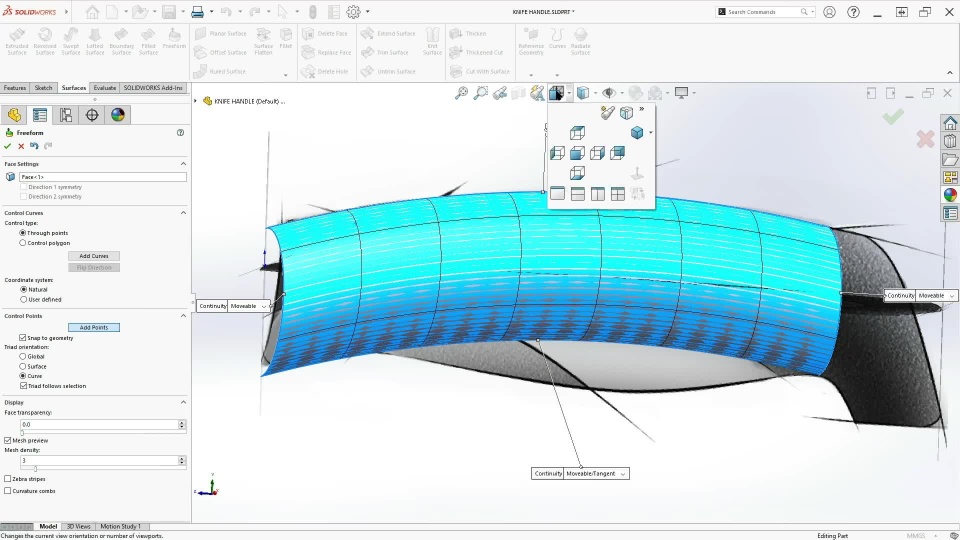Image resolution: width=960 pixels, height=540 pixels.
Task: Cancel the Freeform with red X
Action: pos(21,146)
